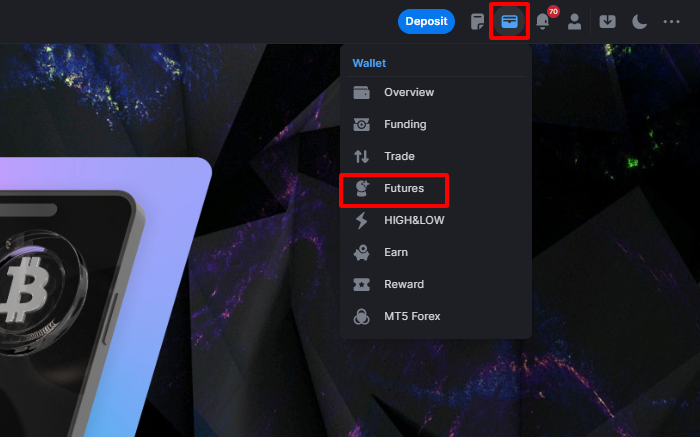Image resolution: width=700 pixels, height=437 pixels.
Task: Click the red 70 notification badge
Action: [x=553, y=12]
